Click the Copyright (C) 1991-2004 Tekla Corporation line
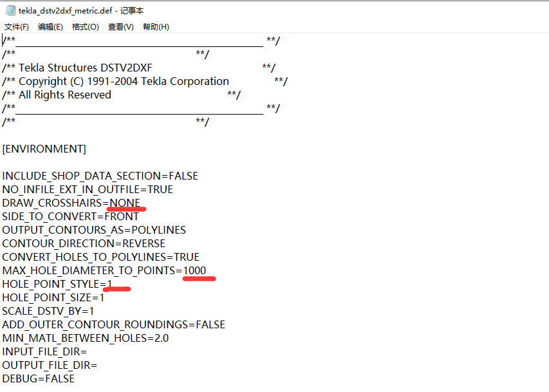The height and width of the screenshot is (392, 549). [124, 81]
